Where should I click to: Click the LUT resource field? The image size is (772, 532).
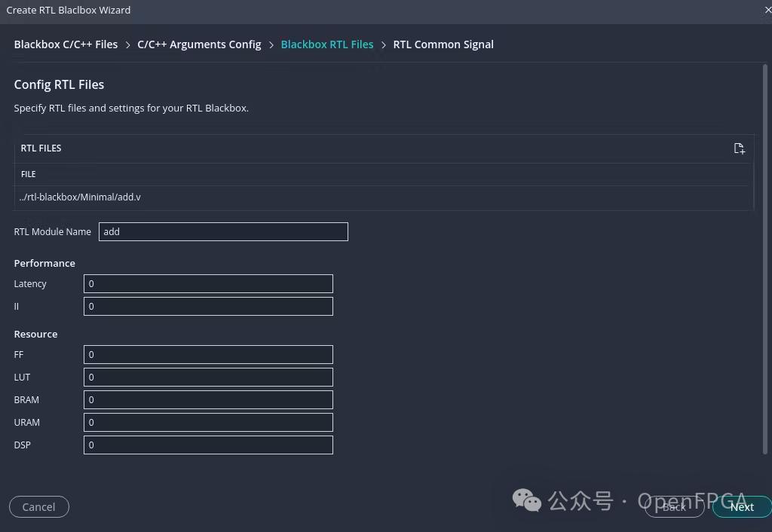pyautogui.click(x=208, y=378)
